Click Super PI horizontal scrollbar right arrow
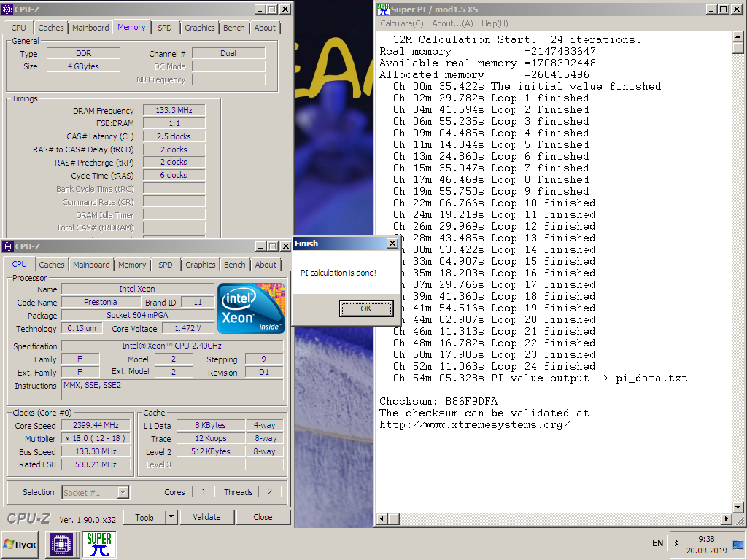The width and height of the screenshot is (747, 560). pos(726,518)
